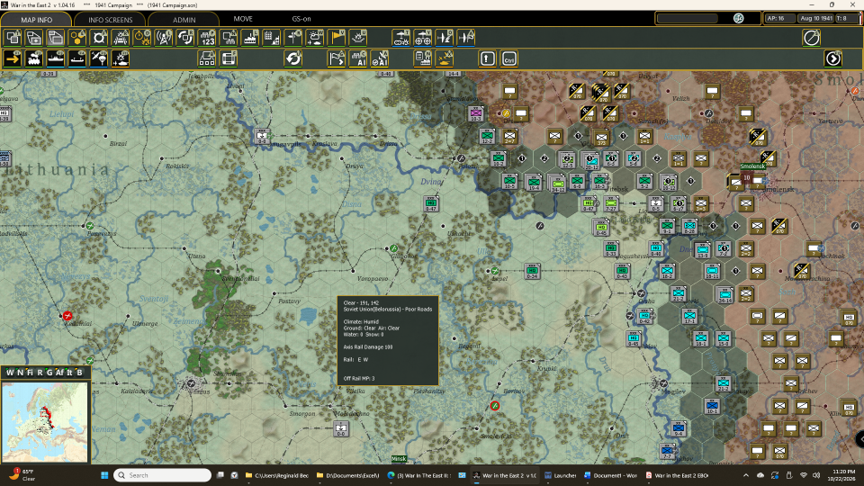Toggle the factory 123 numbers icon

207,38
